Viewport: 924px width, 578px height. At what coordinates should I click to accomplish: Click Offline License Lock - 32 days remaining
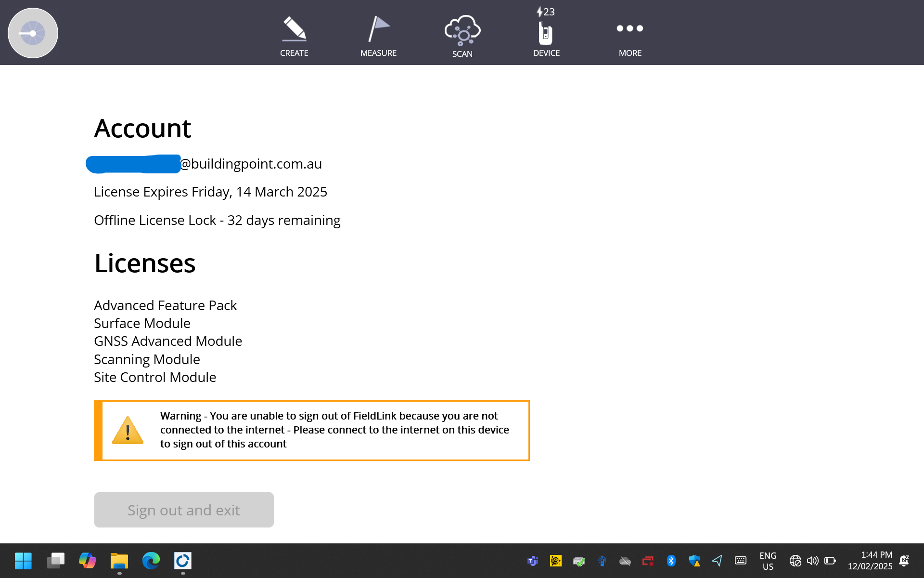(x=217, y=220)
